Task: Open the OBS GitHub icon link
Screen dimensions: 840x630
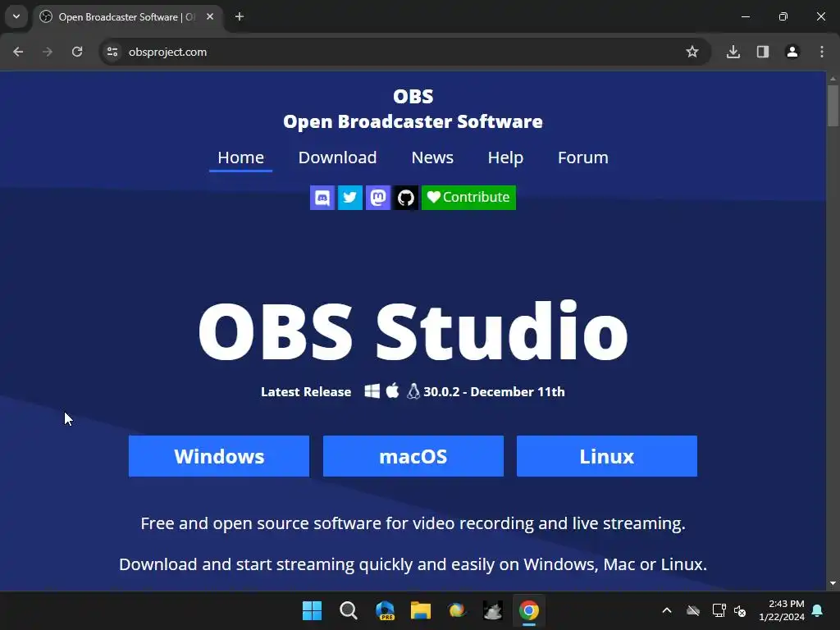Action: (405, 198)
